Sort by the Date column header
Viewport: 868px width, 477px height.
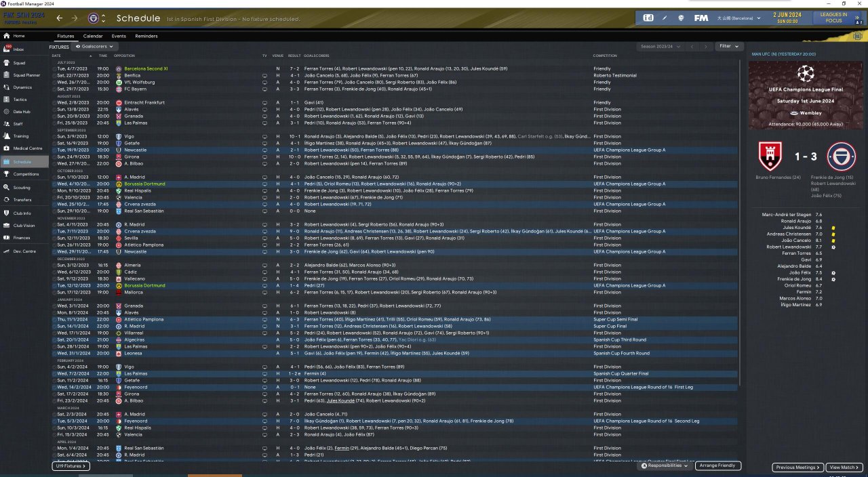[x=56, y=55]
